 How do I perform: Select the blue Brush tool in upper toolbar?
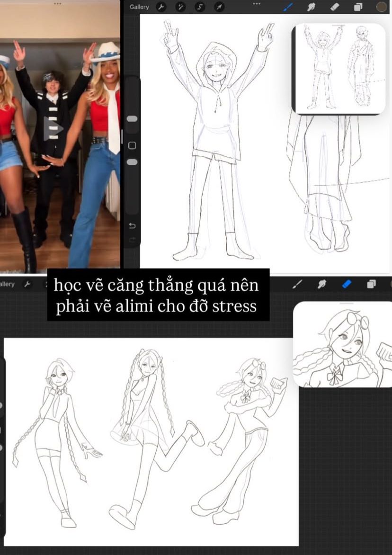pyautogui.click(x=288, y=7)
